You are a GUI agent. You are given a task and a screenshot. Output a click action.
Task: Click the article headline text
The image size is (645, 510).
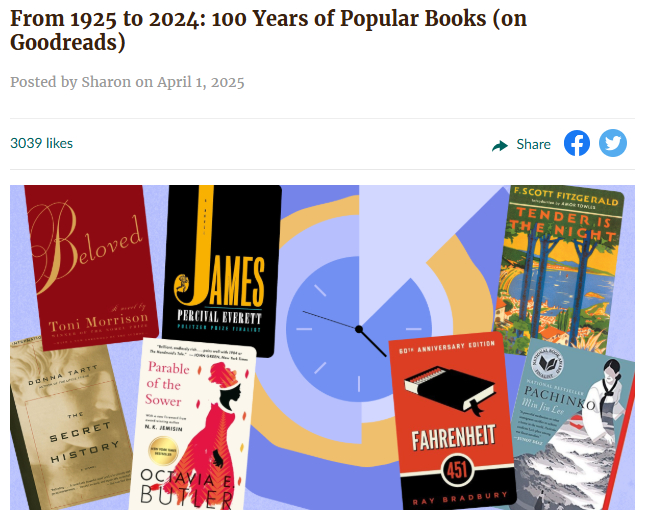[268, 30]
